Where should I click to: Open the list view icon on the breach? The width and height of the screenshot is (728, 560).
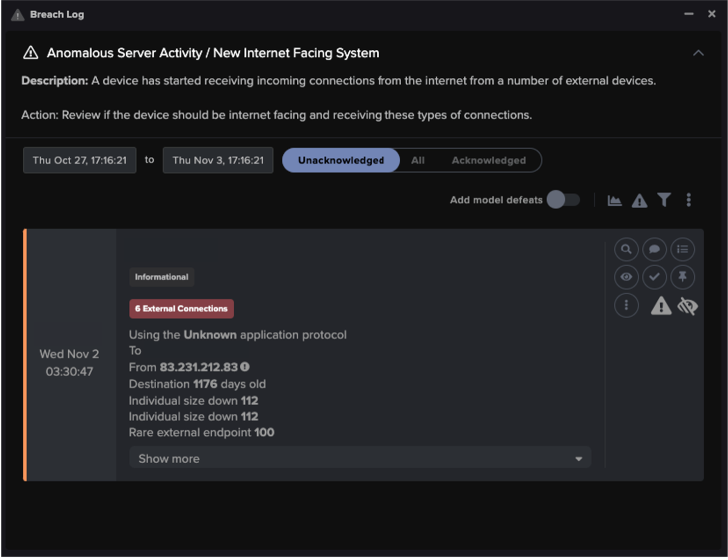(x=683, y=249)
